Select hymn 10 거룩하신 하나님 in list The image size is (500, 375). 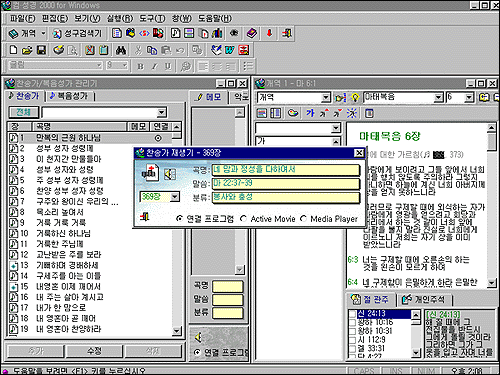[x=90, y=233]
